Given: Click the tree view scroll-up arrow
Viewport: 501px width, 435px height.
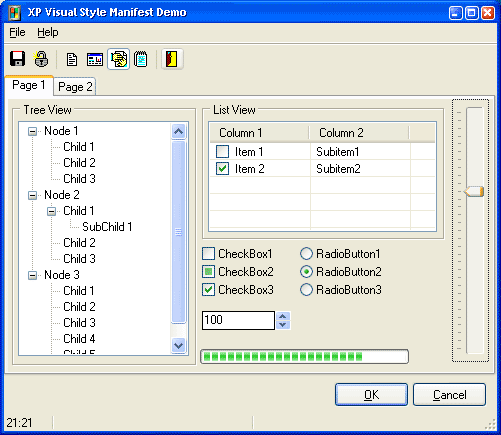Looking at the screenshot, I should coord(178,131).
